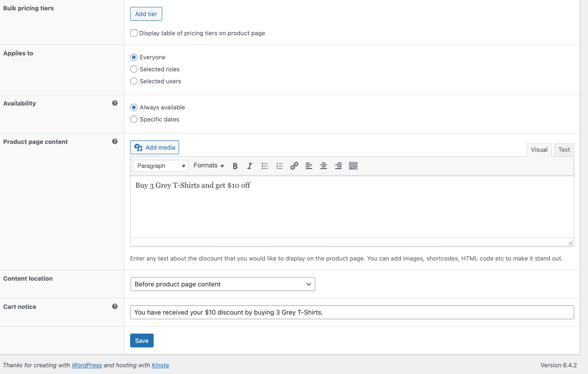Select the Bold formatting icon

235,166
